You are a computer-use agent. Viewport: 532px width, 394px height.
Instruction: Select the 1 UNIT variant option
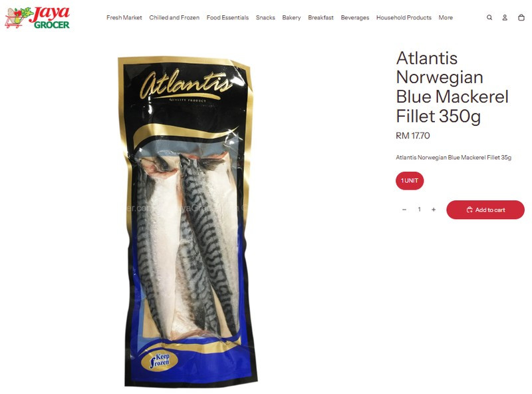410,181
